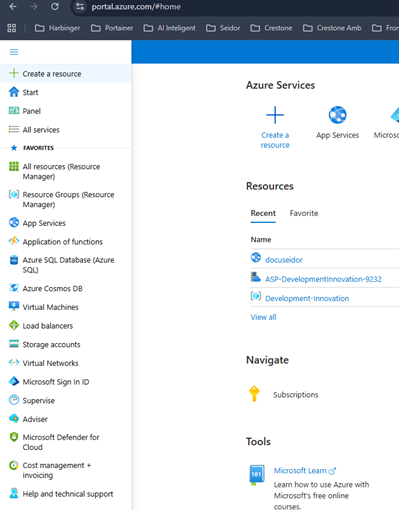
Task: Switch to the Favorite resources tab
Action: [304, 213]
